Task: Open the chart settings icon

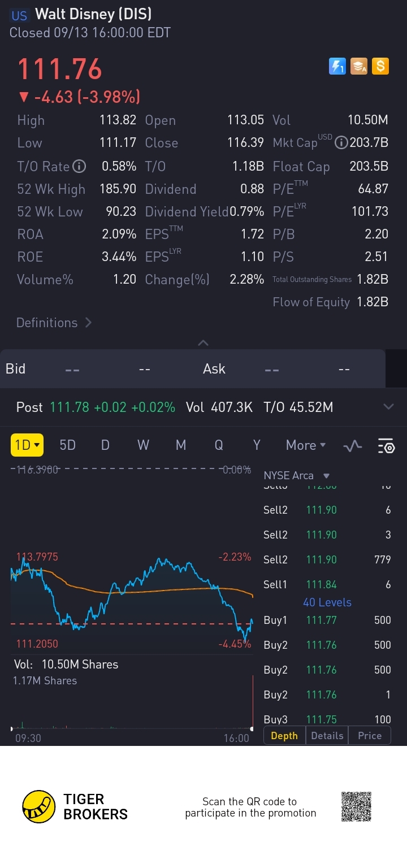Action: pyautogui.click(x=386, y=446)
